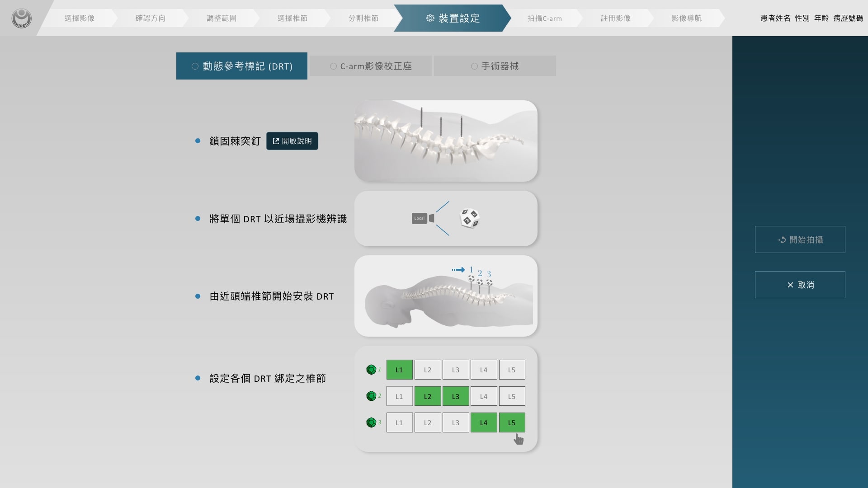Viewport: 868px width, 488px height.
Task: Click the DRT cube marker illustration
Action: click(x=469, y=218)
